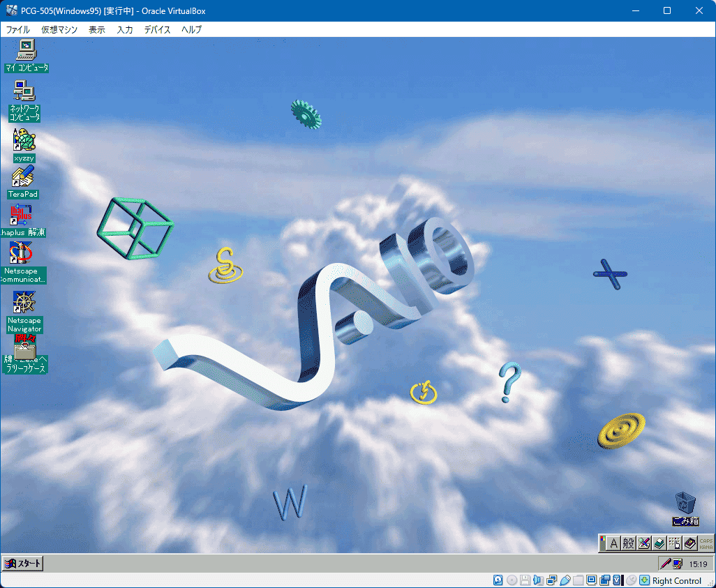This screenshot has height=588, width=716.
Task: Click the VirtualBox CPU virtualization indicator
Action: coord(618,580)
